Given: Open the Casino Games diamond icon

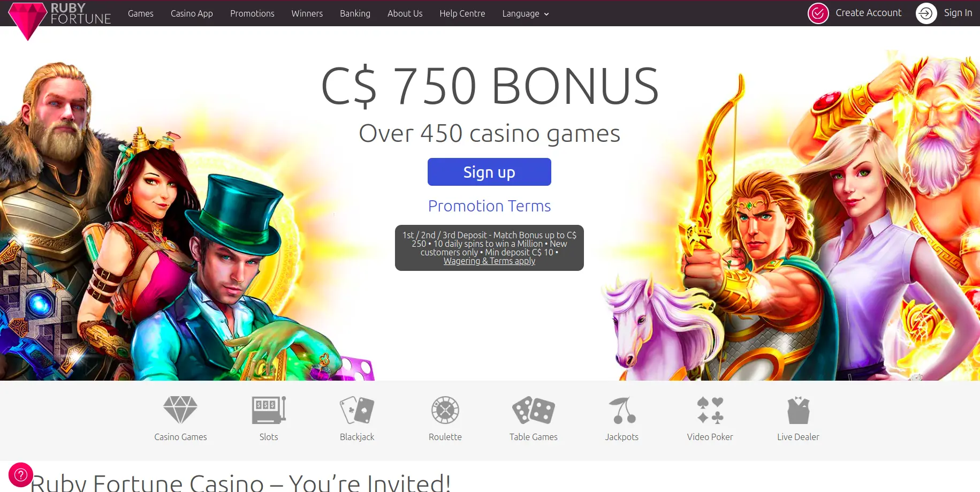Looking at the screenshot, I should [180, 410].
